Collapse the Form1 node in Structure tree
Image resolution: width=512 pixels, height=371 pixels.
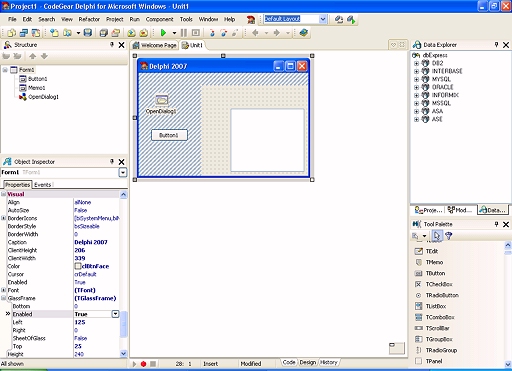(x=5, y=70)
